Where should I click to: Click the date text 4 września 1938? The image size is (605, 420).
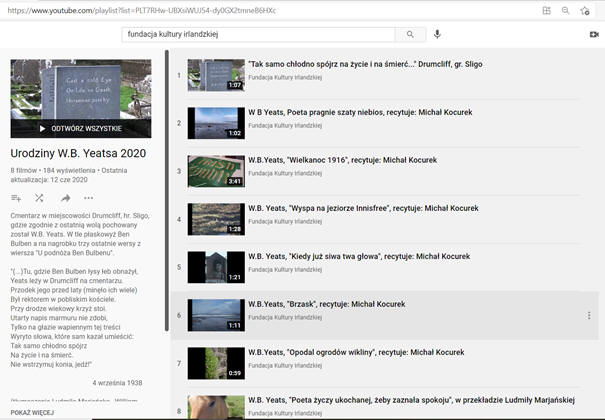(x=117, y=383)
